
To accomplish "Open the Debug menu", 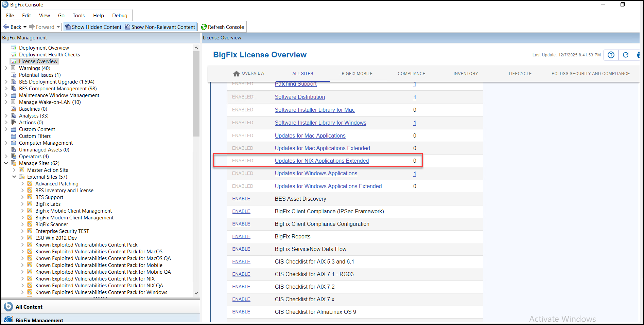I will [120, 16].
